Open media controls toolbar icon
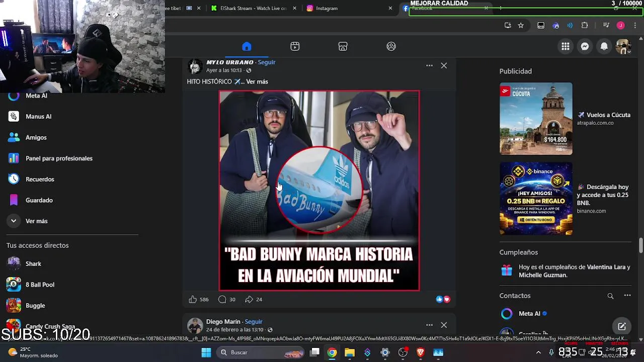644x362 pixels. pyautogui.click(x=606, y=25)
